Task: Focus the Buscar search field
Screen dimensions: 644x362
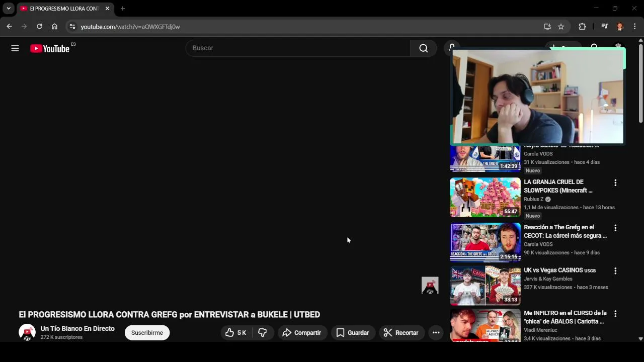Action: pyautogui.click(x=298, y=48)
